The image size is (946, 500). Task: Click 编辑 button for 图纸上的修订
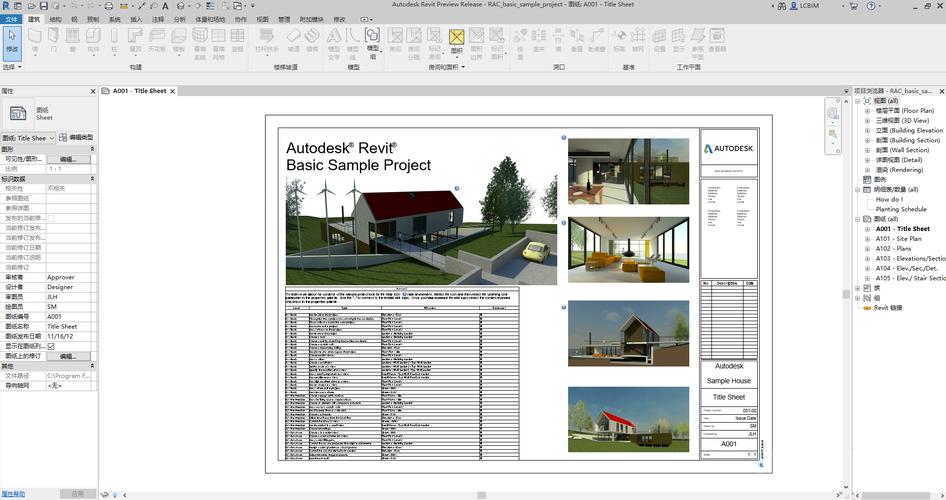[x=69, y=356]
